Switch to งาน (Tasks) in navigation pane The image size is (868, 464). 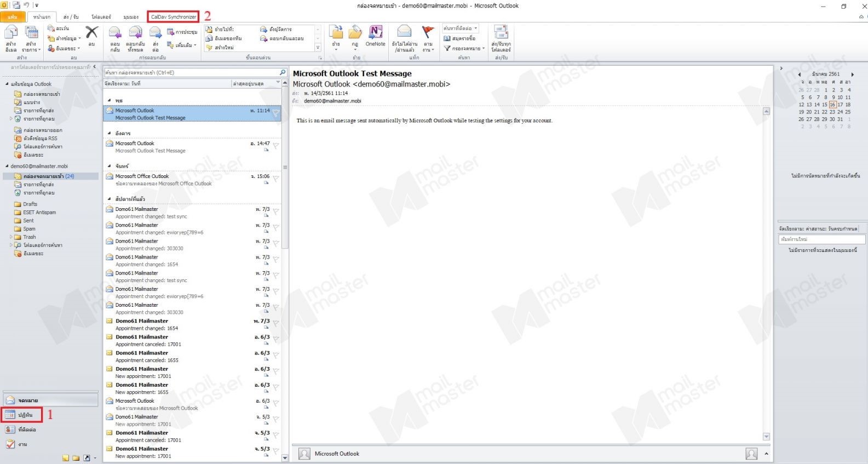coord(16,444)
